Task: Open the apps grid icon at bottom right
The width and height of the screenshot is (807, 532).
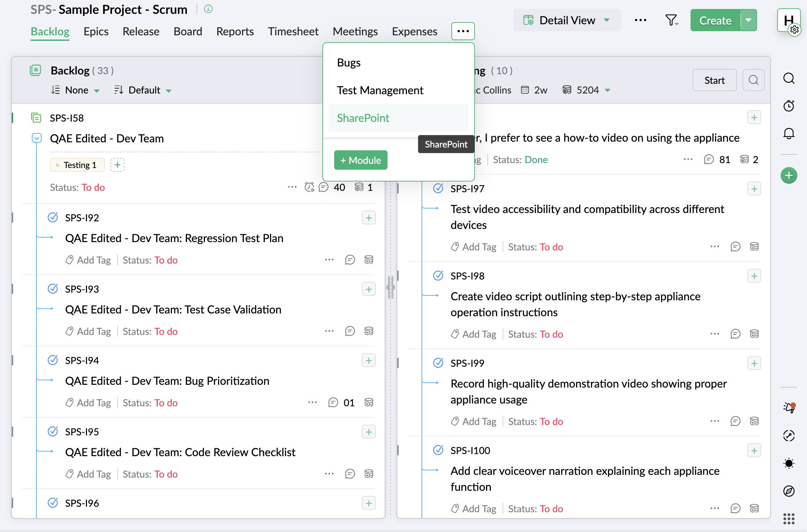Action: click(x=789, y=518)
